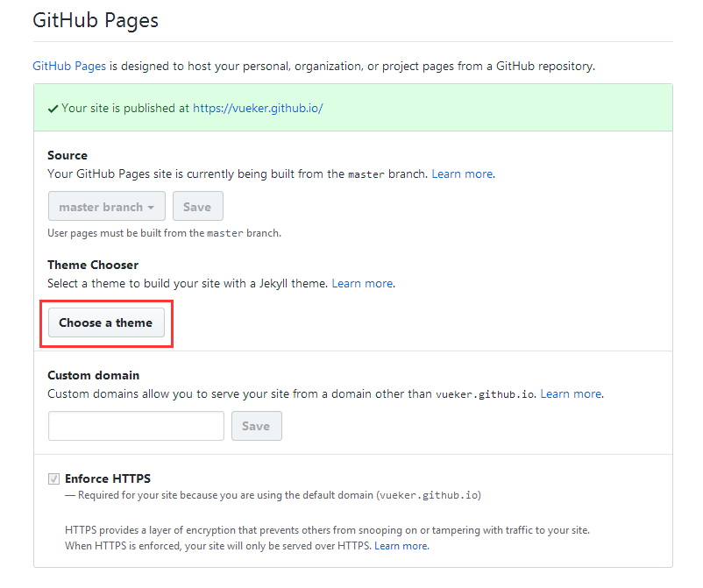This screenshot has height=588, width=703.
Task: Click Learn more about custom domains
Action: coord(571,393)
